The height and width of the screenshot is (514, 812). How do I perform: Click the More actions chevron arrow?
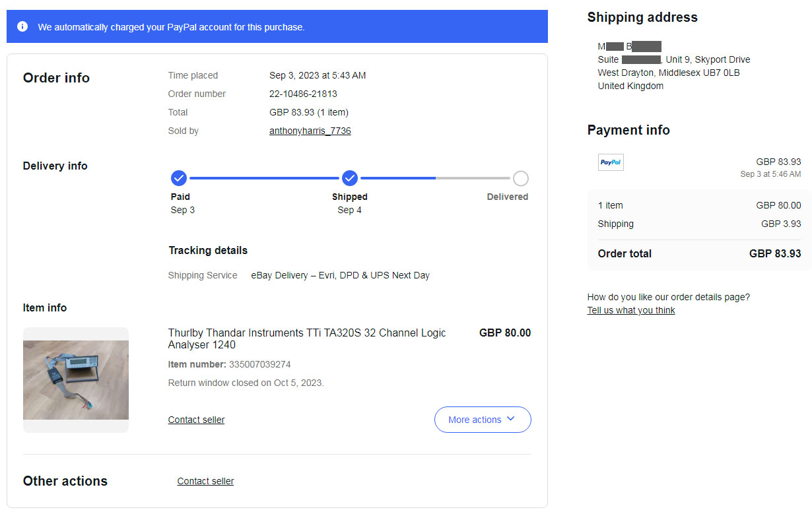(x=510, y=419)
